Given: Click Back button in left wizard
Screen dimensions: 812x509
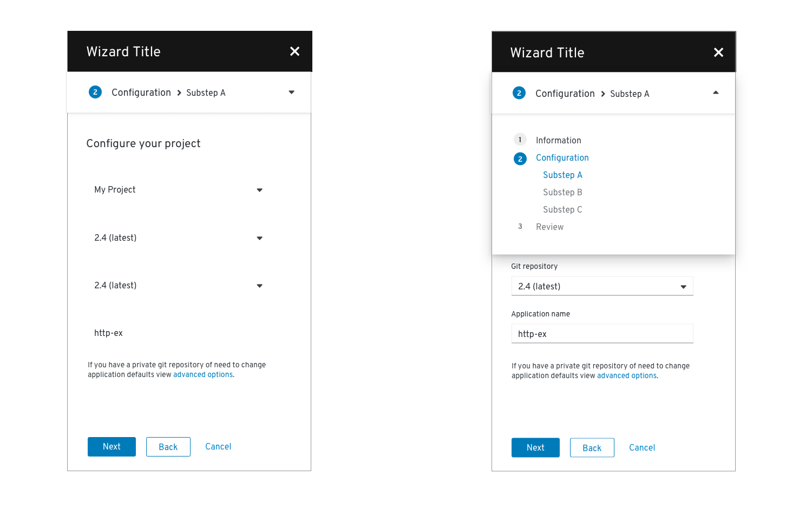Looking at the screenshot, I should click(x=168, y=447).
